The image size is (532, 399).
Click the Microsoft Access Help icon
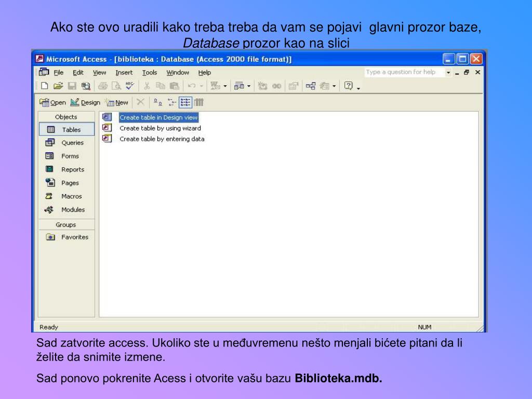(349, 86)
